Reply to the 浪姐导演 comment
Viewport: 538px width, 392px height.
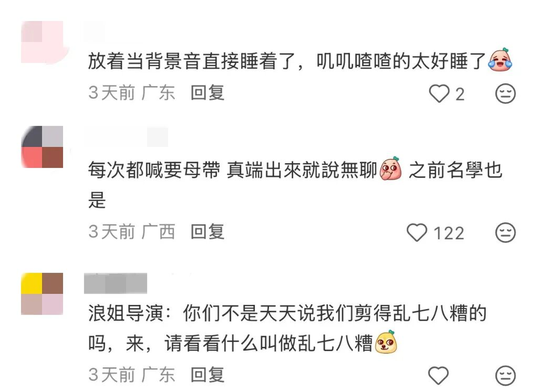click(208, 374)
